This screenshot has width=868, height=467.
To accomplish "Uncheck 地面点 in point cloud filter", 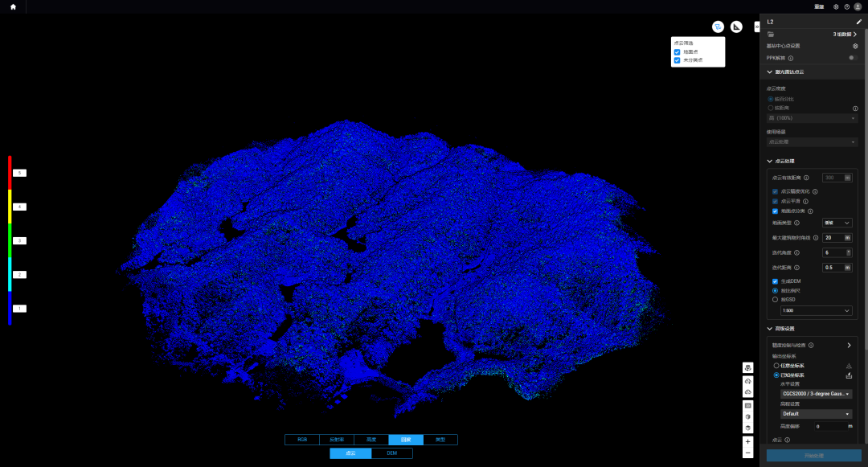I will [x=677, y=52].
